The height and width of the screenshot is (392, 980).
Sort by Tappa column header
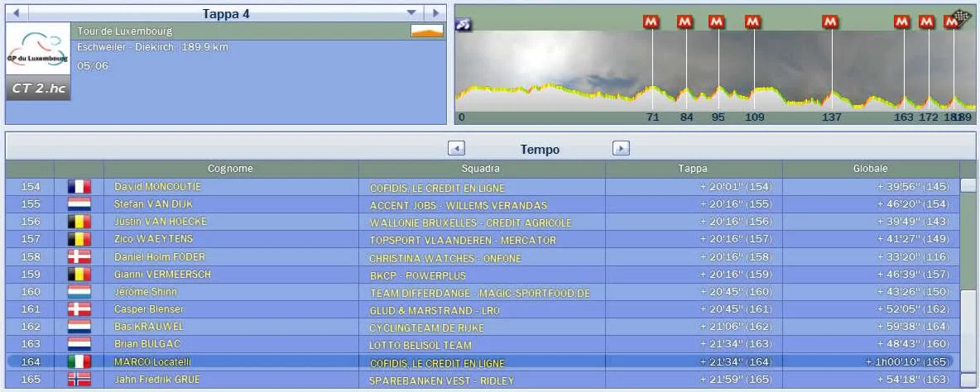(693, 169)
